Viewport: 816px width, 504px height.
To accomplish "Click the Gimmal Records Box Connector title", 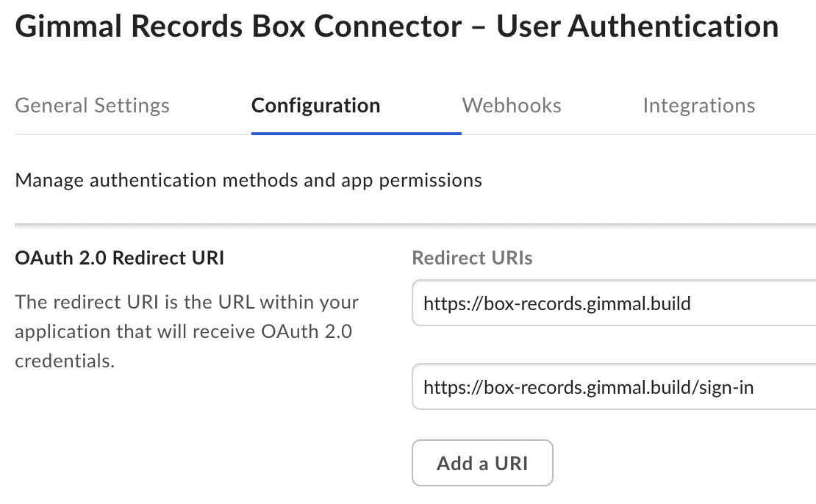I will [238, 27].
